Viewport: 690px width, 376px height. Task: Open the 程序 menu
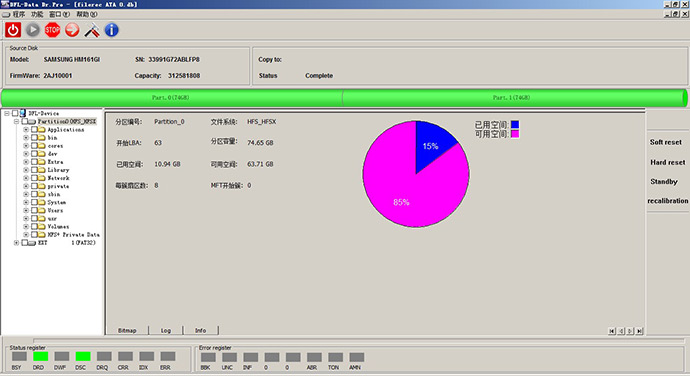pyautogui.click(x=18, y=14)
